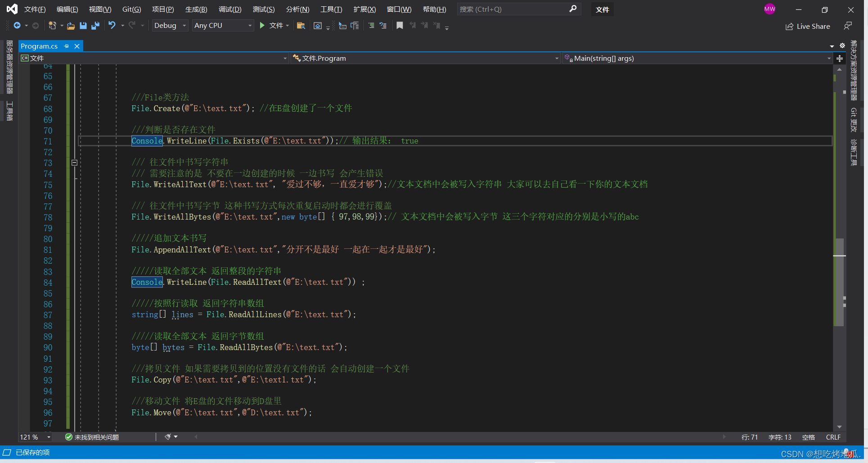Screen dimensions: 868x463
Task: Open the 服务器资源管理器 side panel tab
Action: pos(9,67)
